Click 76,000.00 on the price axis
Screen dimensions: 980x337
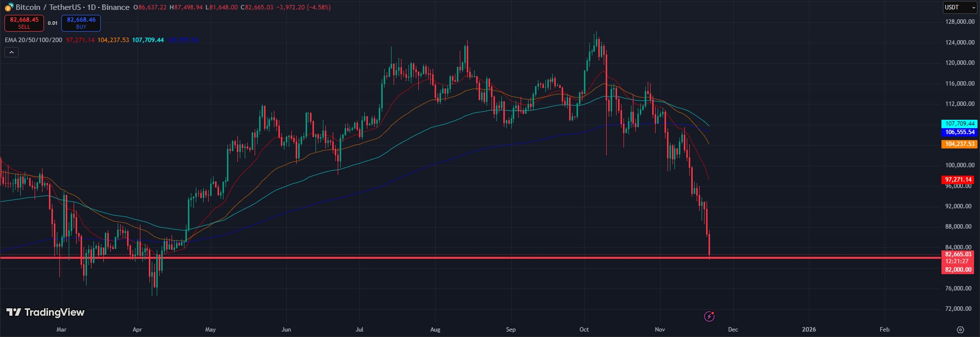click(958, 289)
